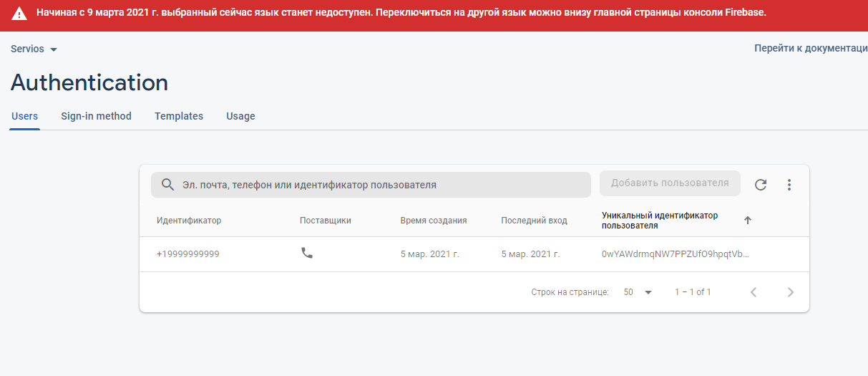Click the Идентификатор column header
The height and width of the screenshot is (376, 868).
click(x=189, y=221)
